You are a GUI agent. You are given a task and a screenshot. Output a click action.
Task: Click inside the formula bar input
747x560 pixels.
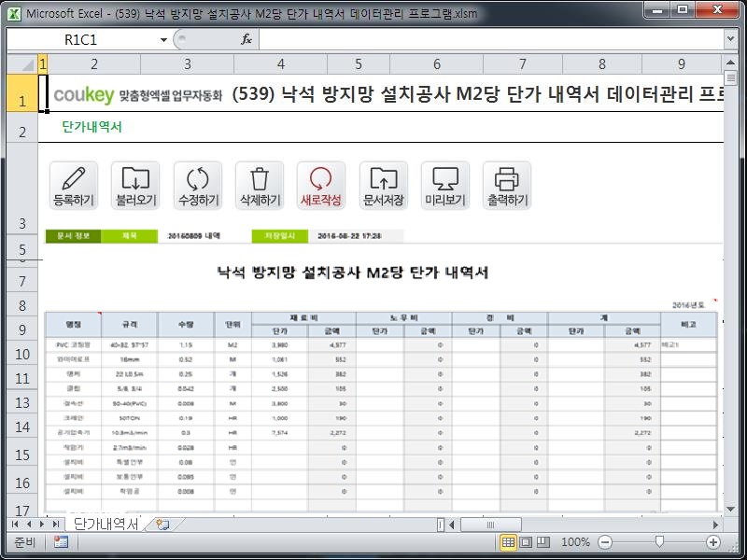pos(491,39)
